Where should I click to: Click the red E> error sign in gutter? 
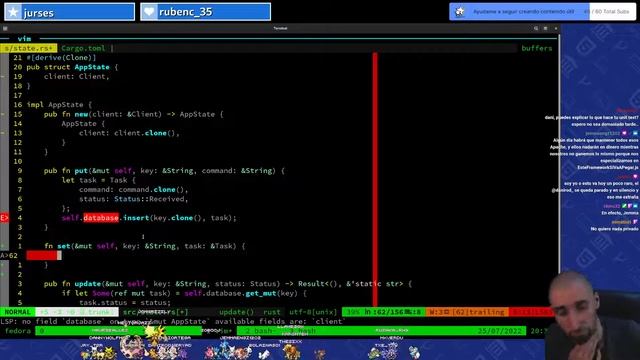(4, 218)
